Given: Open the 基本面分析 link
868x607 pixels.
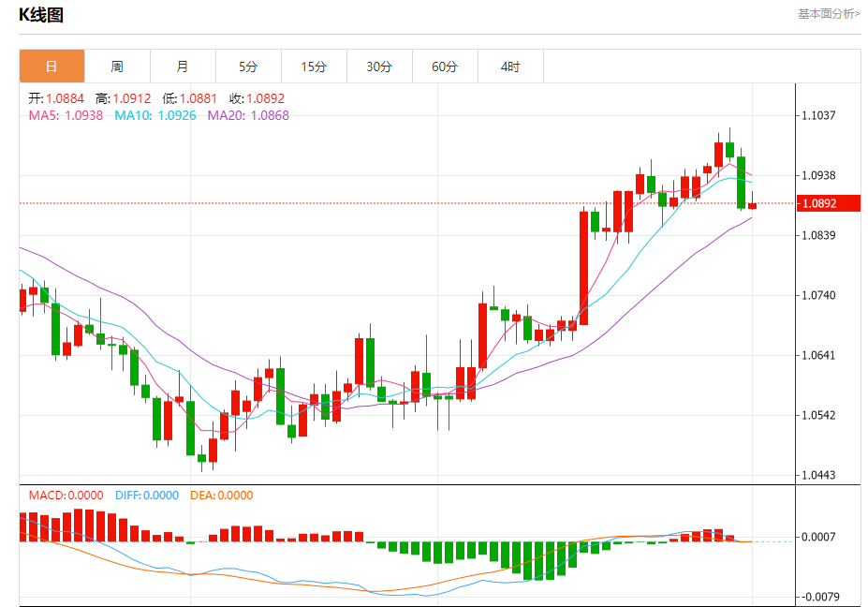Looking at the screenshot, I should tap(829, 14).
